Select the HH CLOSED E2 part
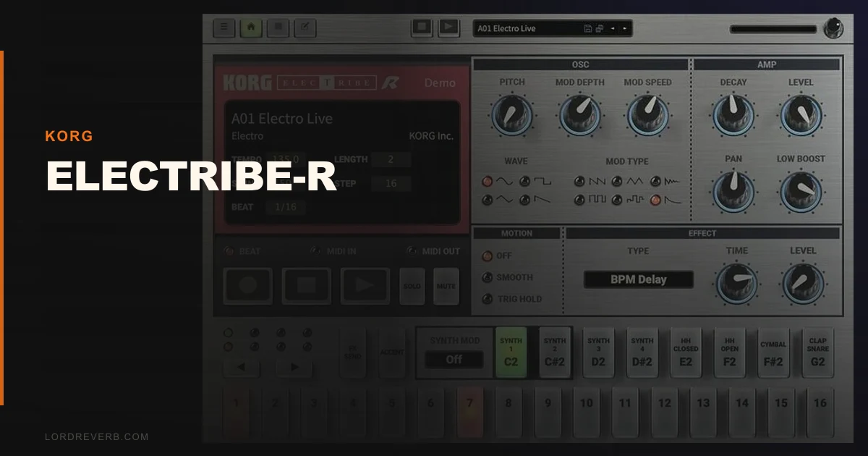The height and width of the screenshot is (456, 868). [x=686, y=352]
